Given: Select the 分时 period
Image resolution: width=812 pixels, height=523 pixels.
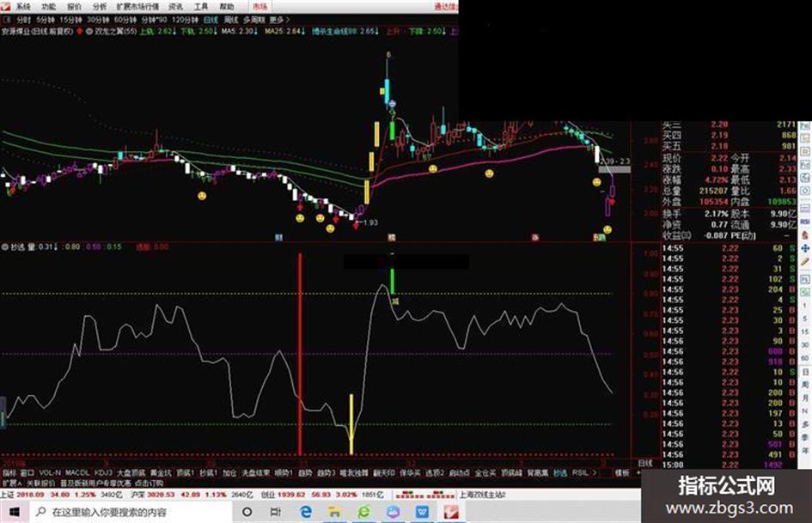Looking at the screenshot, I should [x=24, y=20].
